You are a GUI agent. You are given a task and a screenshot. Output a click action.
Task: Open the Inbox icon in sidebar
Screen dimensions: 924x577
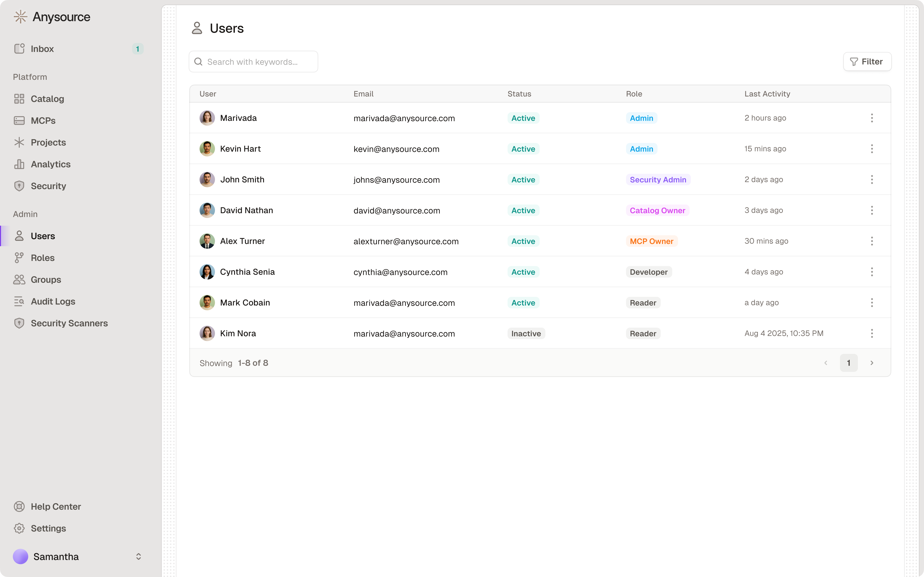pyautogui.click(x=19, y=49)
